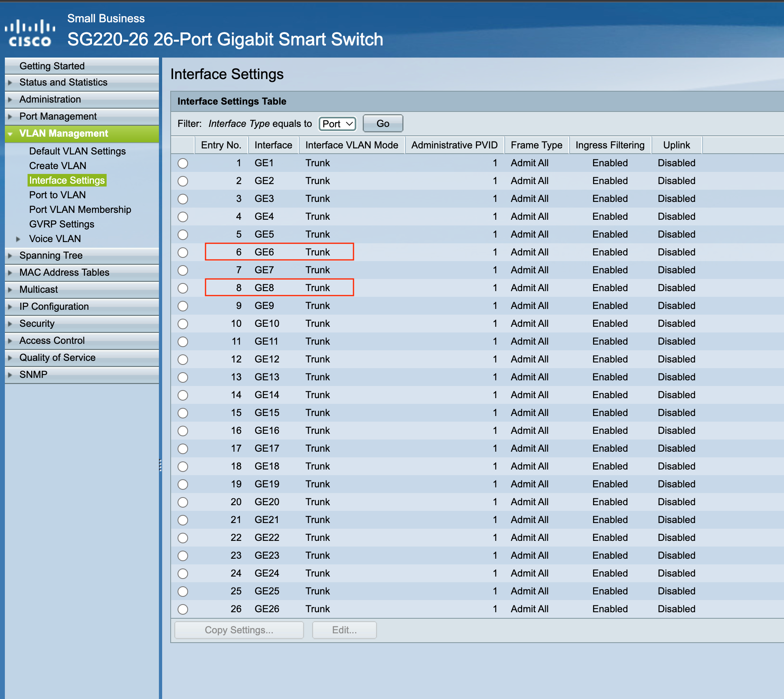Viewport: 784px width, 699px height.
Task: Select radio button for GE24 row
Action: [183, 574]
